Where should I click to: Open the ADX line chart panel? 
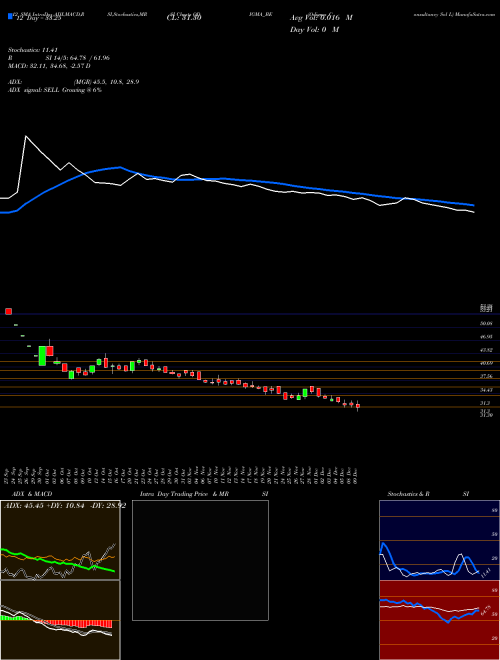tap(60, 540)
